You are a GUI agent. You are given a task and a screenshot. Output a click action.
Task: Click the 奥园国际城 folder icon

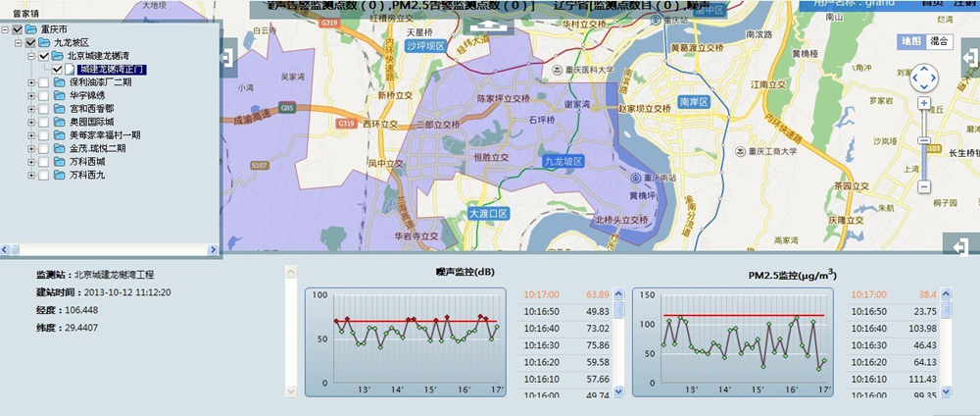click(x=60, y=122)
